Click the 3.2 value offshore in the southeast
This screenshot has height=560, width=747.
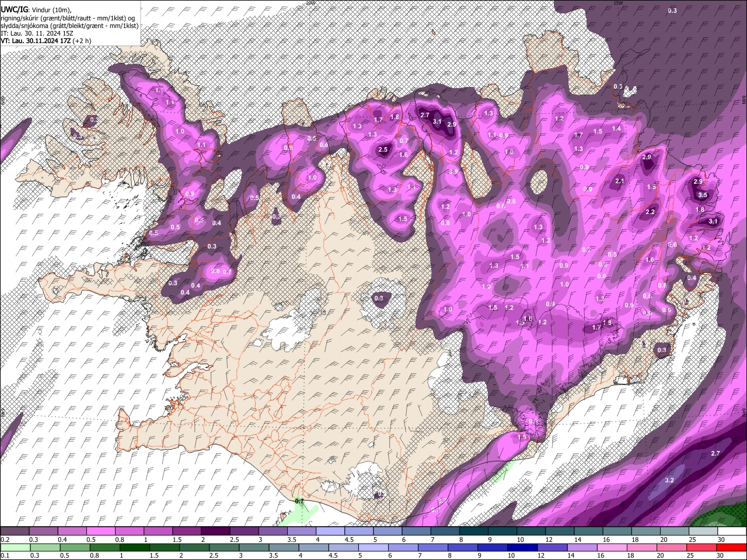point(669,480)
